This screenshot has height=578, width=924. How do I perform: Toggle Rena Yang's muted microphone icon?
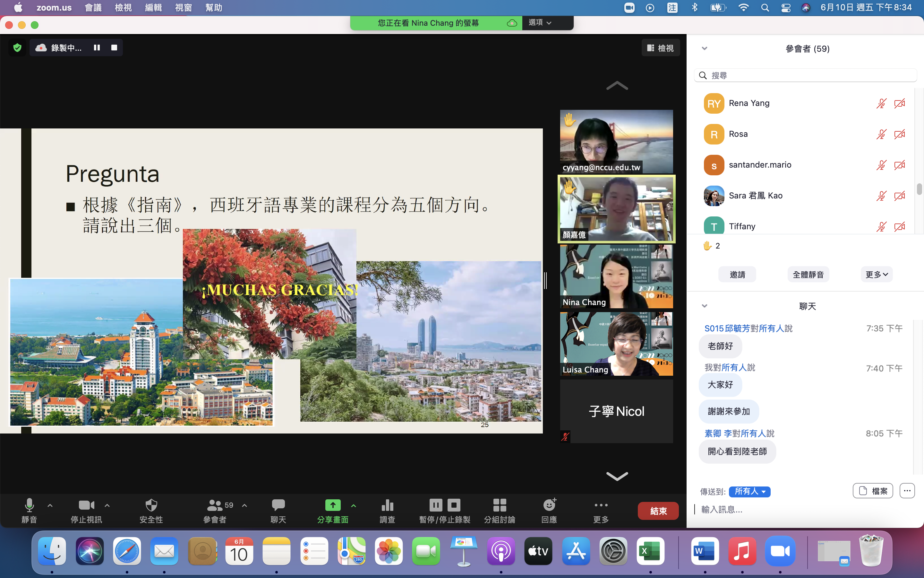[881, 104]
